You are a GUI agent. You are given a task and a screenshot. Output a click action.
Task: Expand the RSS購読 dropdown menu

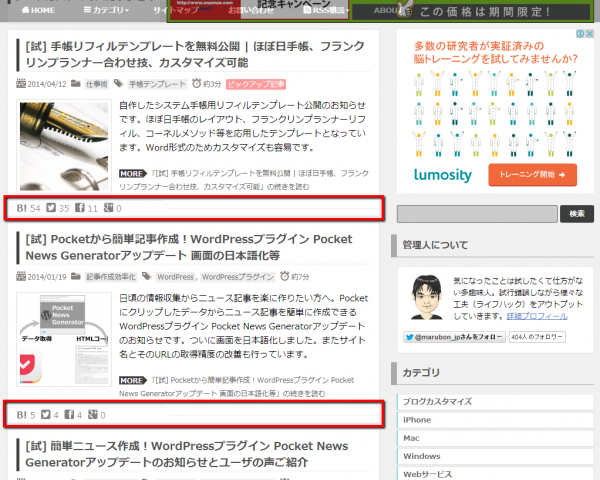tap(326, 10)
